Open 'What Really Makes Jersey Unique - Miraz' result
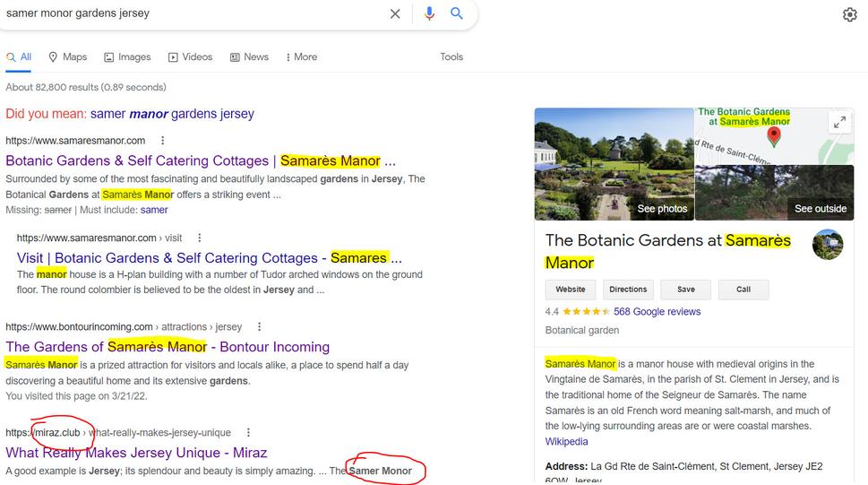The width and height of the screenshot is (868, 485). coord(136,453)
